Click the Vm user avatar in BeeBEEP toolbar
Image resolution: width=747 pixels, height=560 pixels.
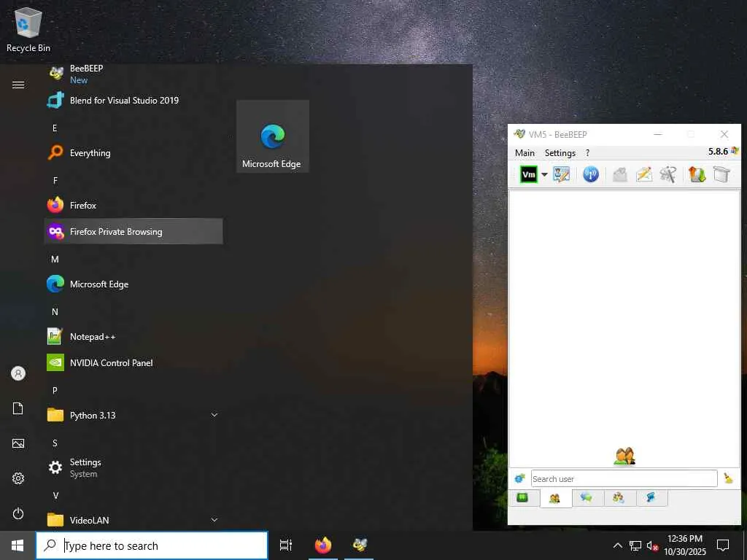pyautogui.click(x=528, y=174)
